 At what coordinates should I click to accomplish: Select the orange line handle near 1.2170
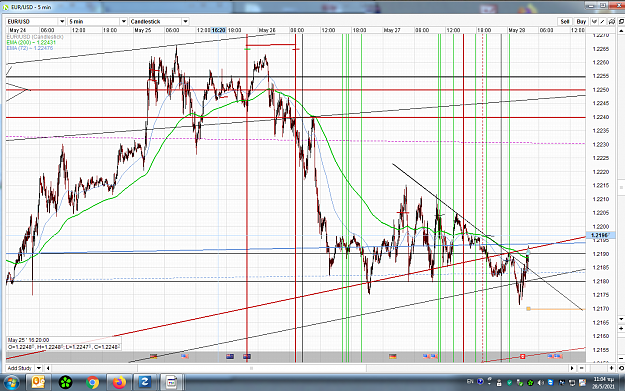[529, 309]
